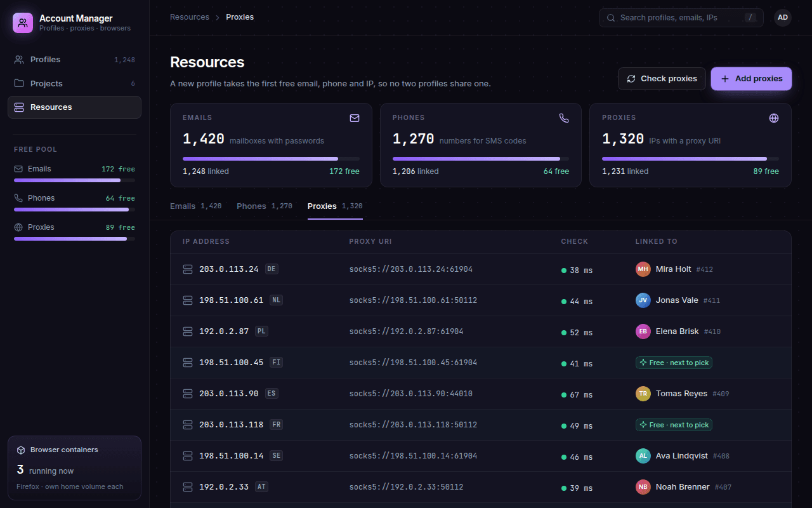Go to Resources breadcrumb link
The width and height of the screenshot is (812, 508).
click(190, 17)
